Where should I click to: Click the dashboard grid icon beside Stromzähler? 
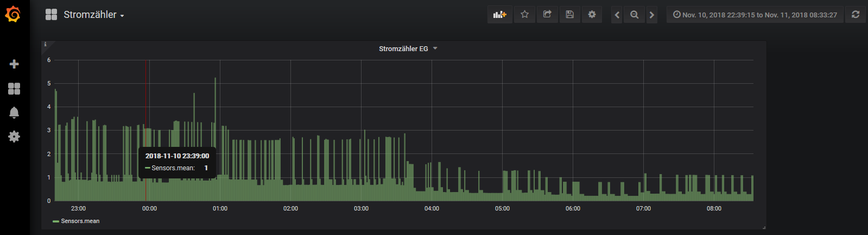click(x=51, y=15)
